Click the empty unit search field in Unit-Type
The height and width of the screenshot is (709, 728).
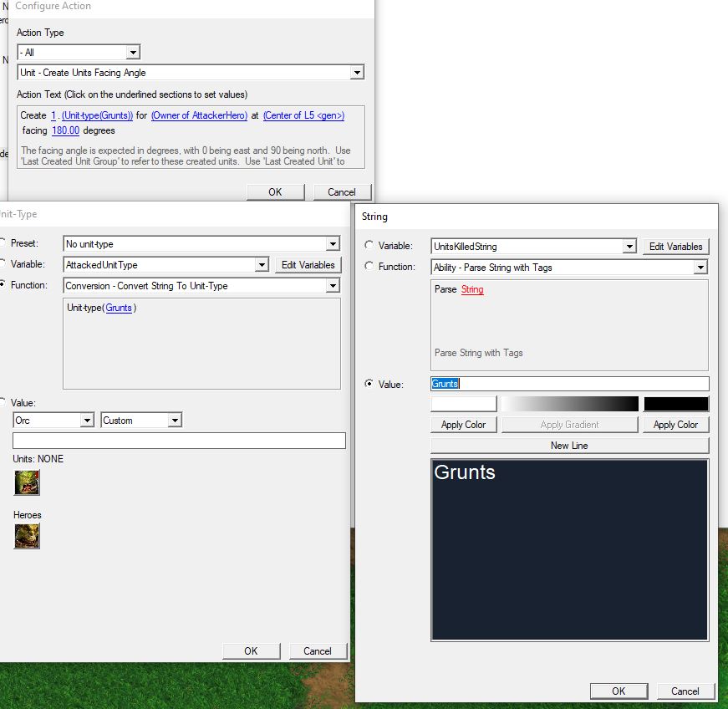[x=179, y=441]
